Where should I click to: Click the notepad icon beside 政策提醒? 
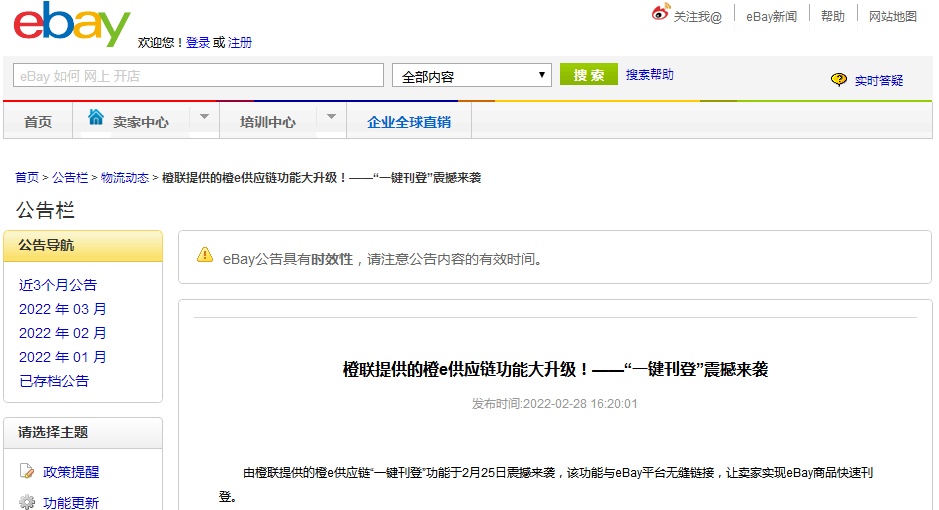pyautogui.click(x=27, y=471)
